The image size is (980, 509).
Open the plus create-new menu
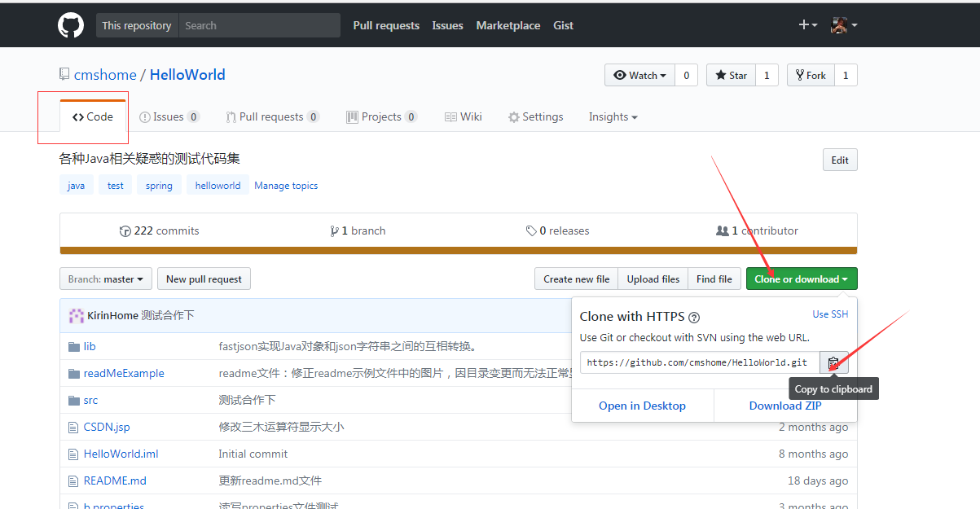click(807, 25)
